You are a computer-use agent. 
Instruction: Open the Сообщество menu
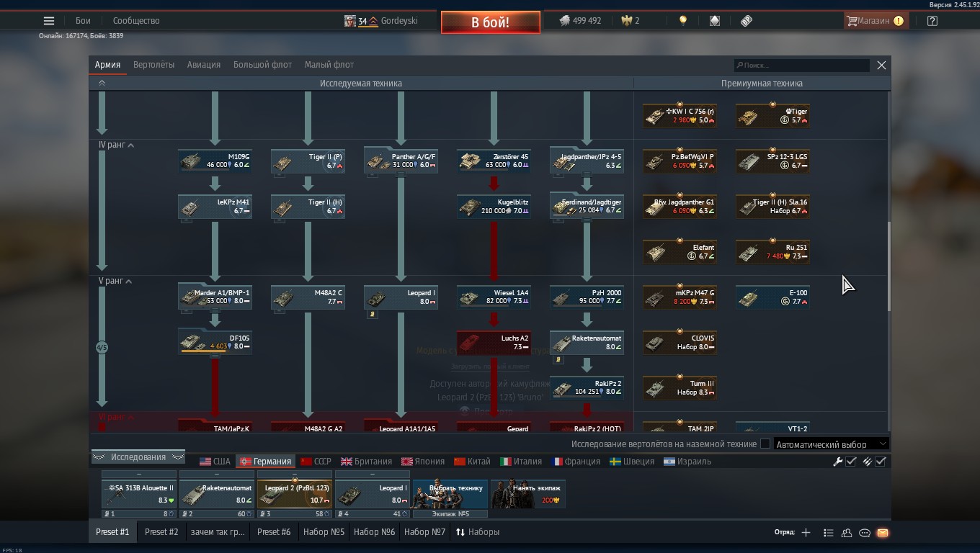(136, 21)
